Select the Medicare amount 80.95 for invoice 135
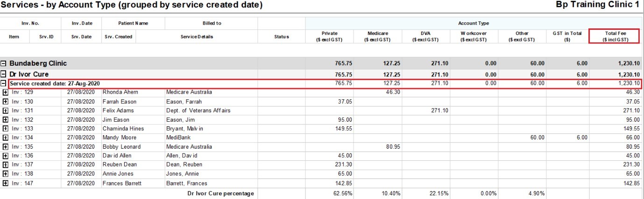The width and height of the screenshot is (644, 199). coord(393,147)
